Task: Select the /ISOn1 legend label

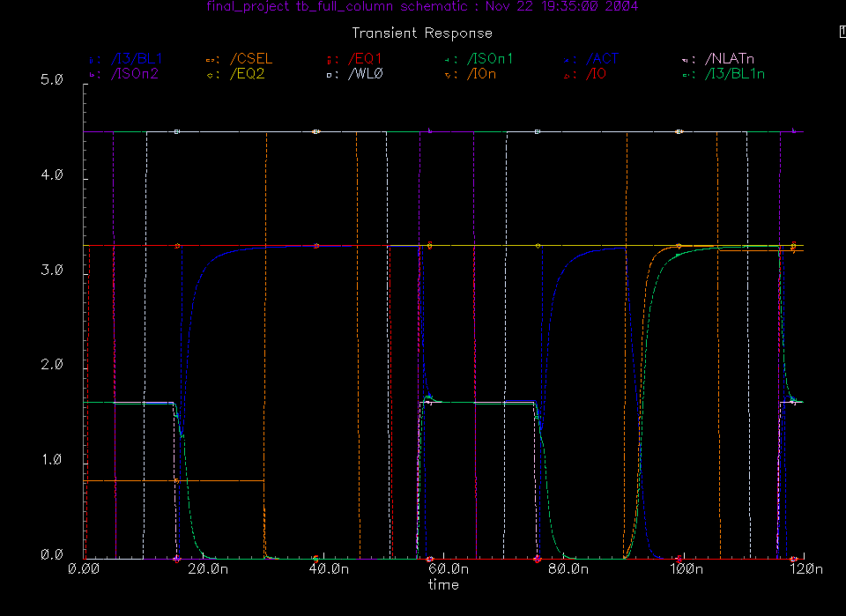Action: click(x=490, y=59)
